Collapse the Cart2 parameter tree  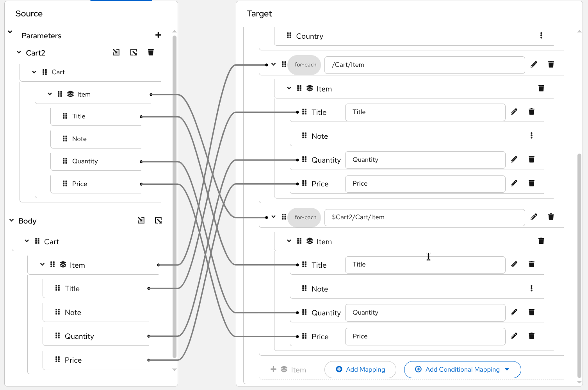[x=19, y=52]
